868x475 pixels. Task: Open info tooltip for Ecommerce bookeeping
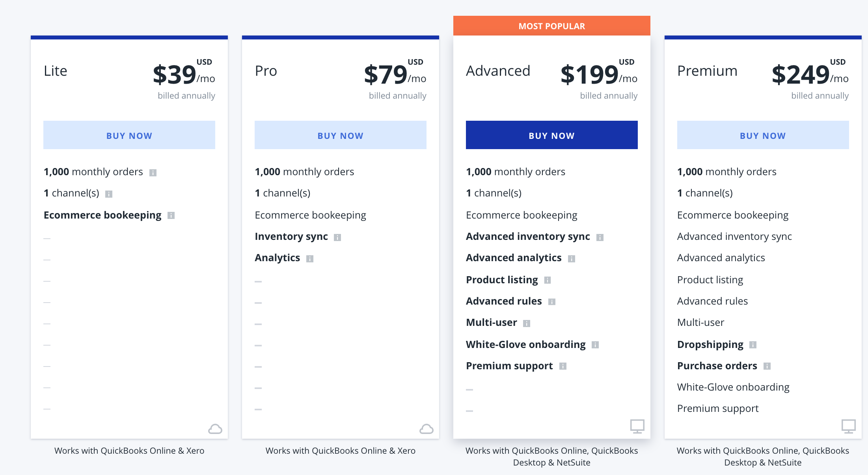pos(171,215)
